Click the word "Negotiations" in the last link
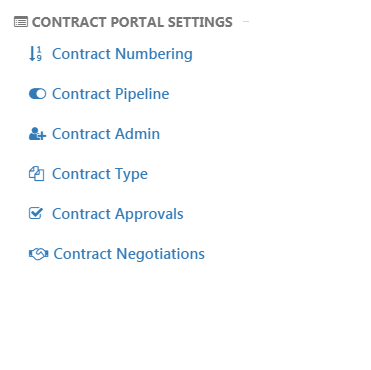 161,254
